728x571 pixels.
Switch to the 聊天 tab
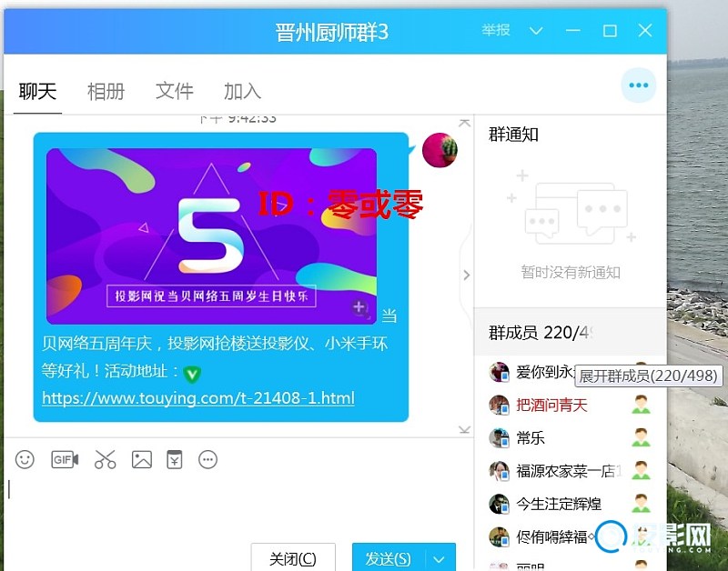pyautogui.click(x=37, y=91)
